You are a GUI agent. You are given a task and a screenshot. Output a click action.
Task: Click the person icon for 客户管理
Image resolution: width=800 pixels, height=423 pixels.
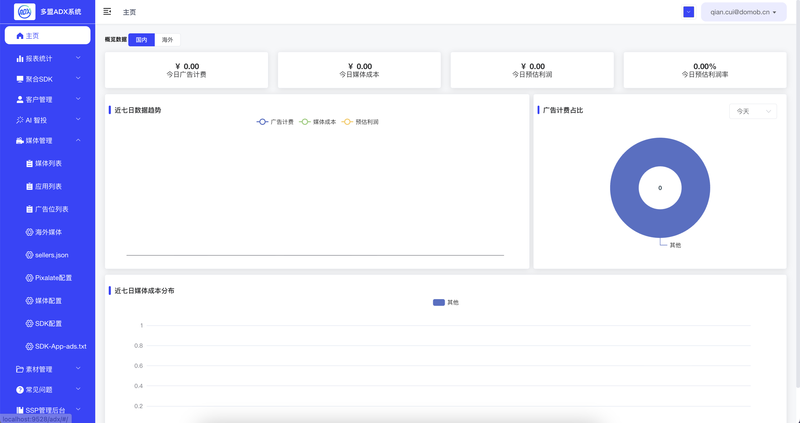pos(20,99)
